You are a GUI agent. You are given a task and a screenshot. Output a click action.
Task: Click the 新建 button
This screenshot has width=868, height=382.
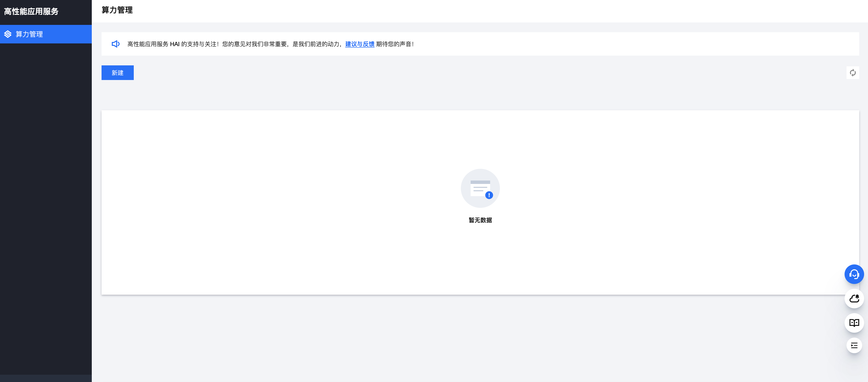point(117,73)
